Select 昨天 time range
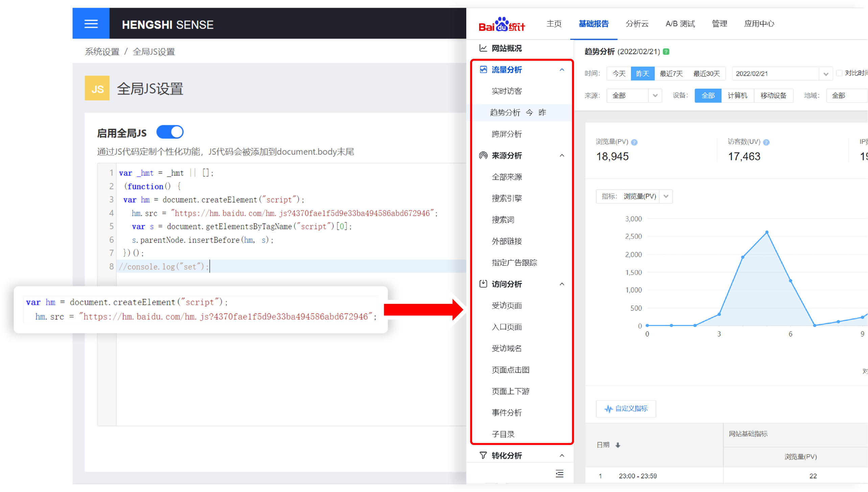 [642, 73]
